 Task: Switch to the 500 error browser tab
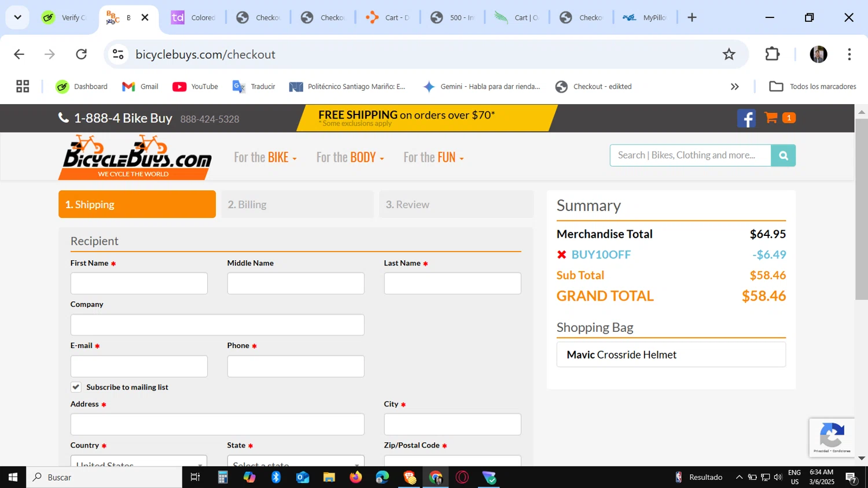point(453,17)
